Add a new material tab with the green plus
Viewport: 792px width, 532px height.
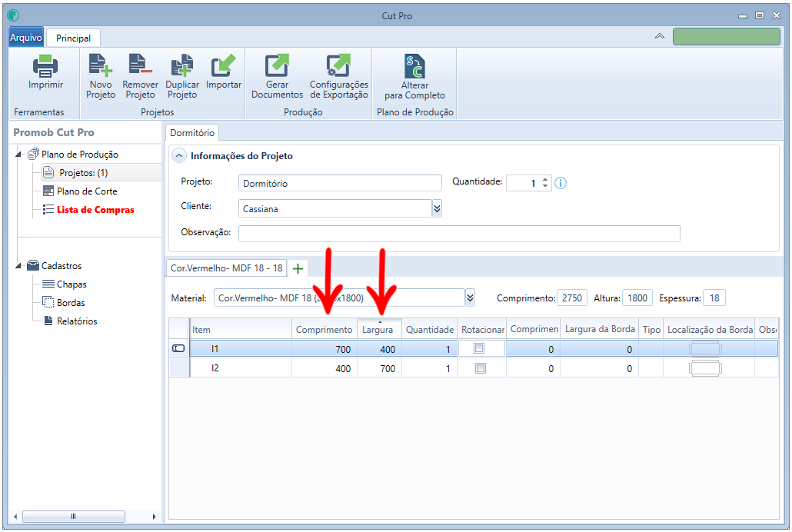pos(298,268)
